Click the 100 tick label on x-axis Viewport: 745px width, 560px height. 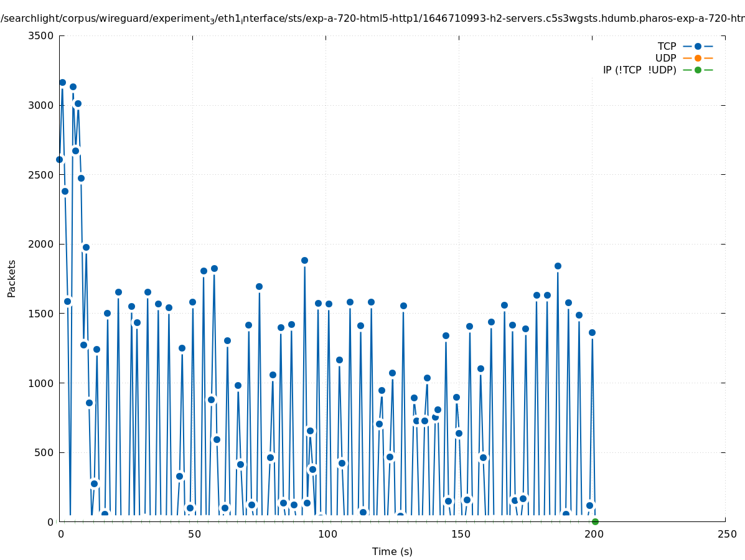[x=326, y=534]
